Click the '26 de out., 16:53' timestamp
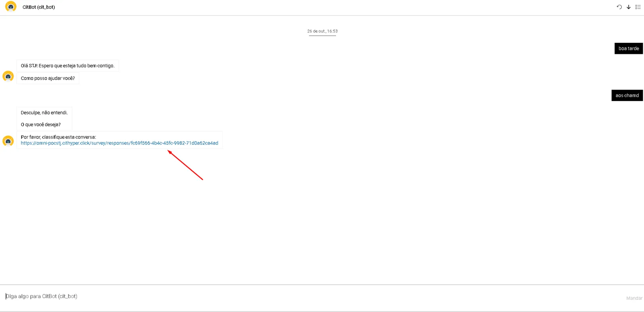This screenshot has width=644, height=312. click(322, 31)
